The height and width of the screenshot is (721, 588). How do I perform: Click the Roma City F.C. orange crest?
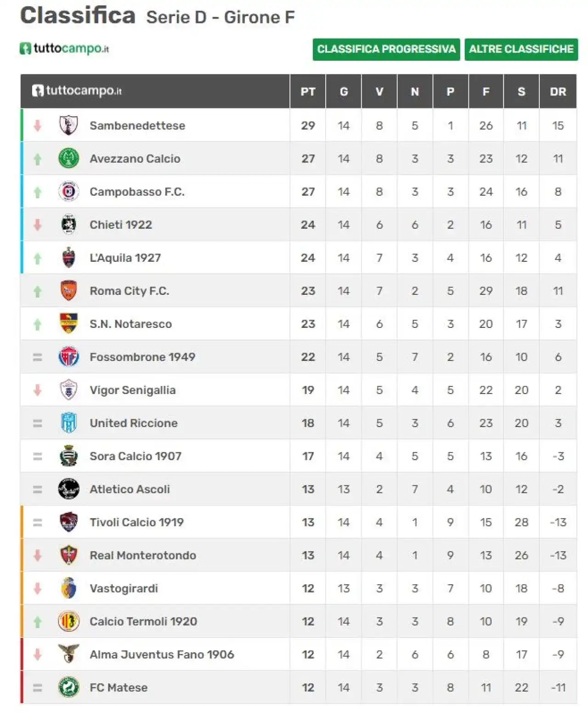[69, 291]
